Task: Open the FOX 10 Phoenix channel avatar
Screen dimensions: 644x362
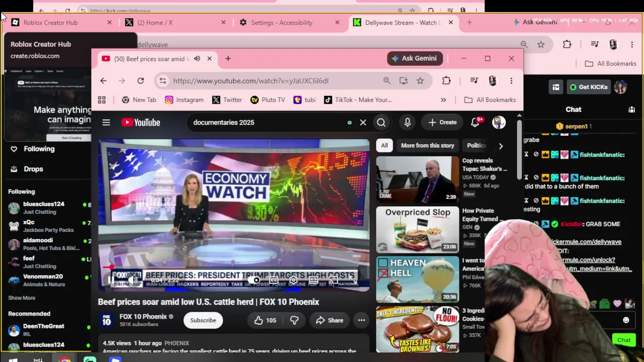Action: pos(107,320)
